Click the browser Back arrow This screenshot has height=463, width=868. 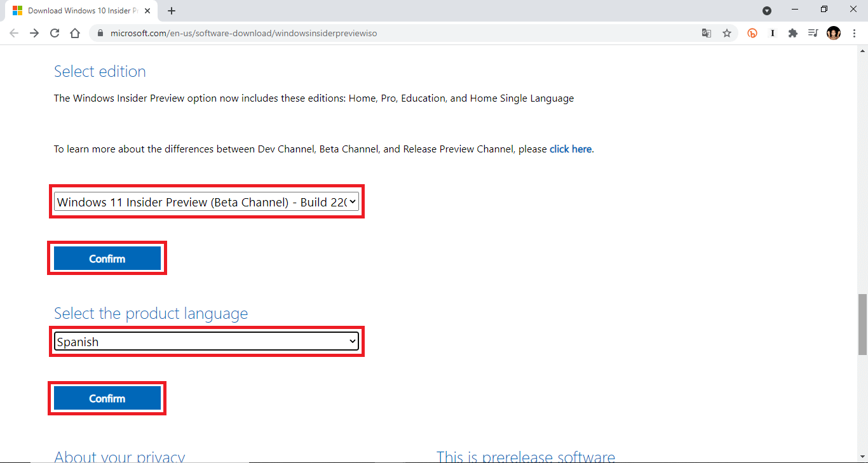pyautogui.click(x=14, y=33)
